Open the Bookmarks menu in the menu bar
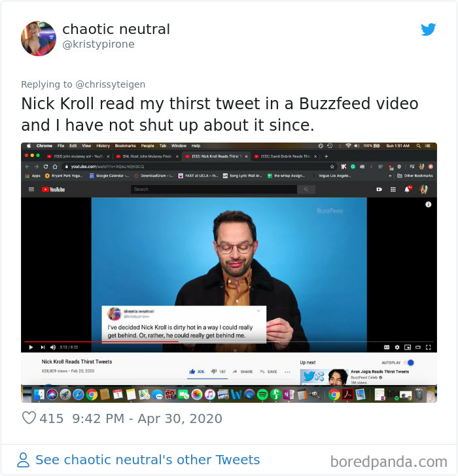Screen dimensions: 458x476 tap(125, 146)
